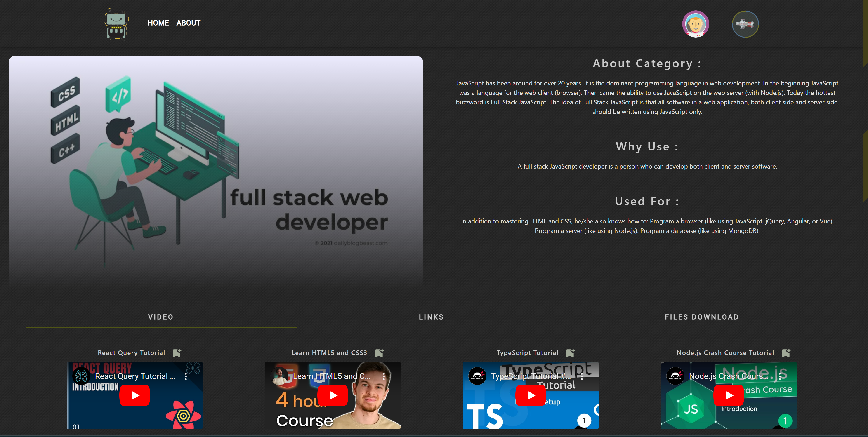Bookmark the Learn HTML5 and CSS3 video

tap(379, 353)
